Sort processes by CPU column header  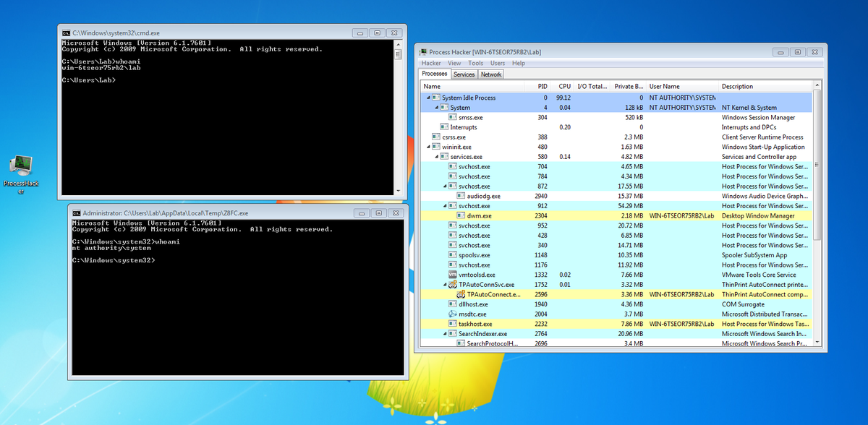pos(563,87)
